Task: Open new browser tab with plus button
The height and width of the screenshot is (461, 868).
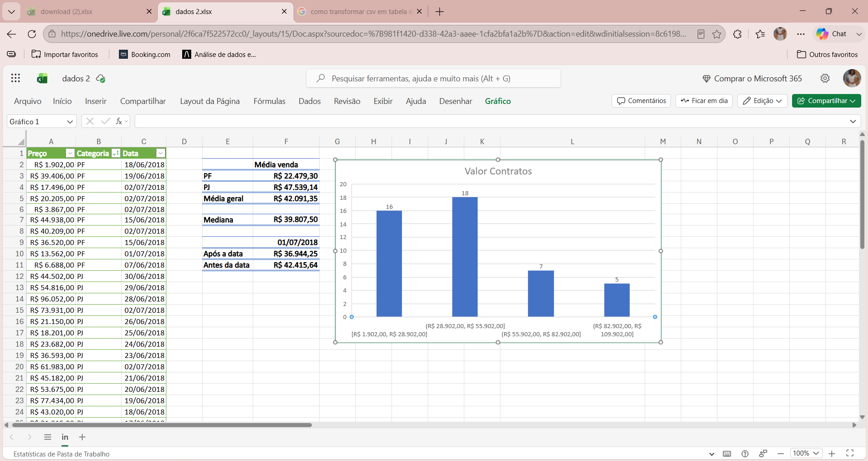Action: pyautogui.click(x=439, y=12)
